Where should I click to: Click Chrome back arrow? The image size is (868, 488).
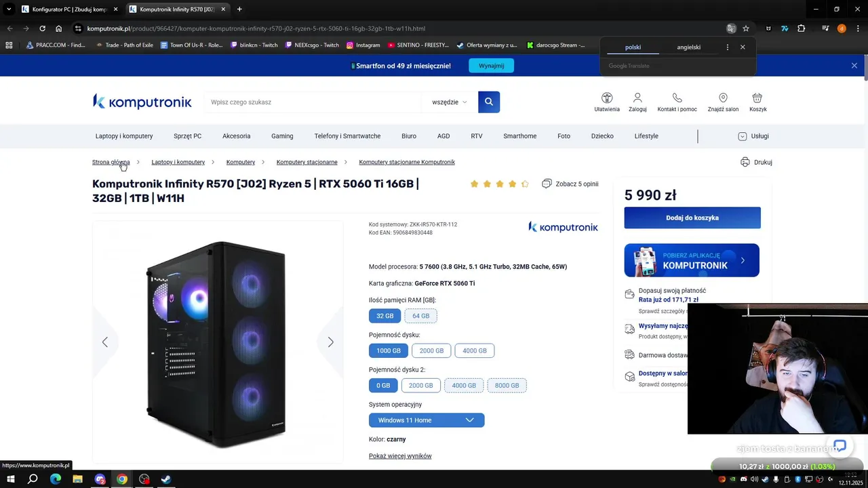tap(9, 28)
